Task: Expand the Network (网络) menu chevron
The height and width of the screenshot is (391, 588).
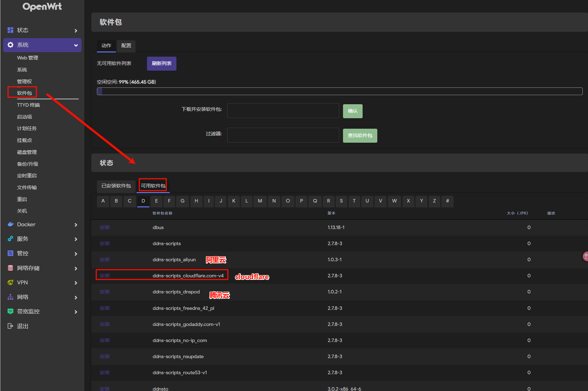Action: click(76, 297)
